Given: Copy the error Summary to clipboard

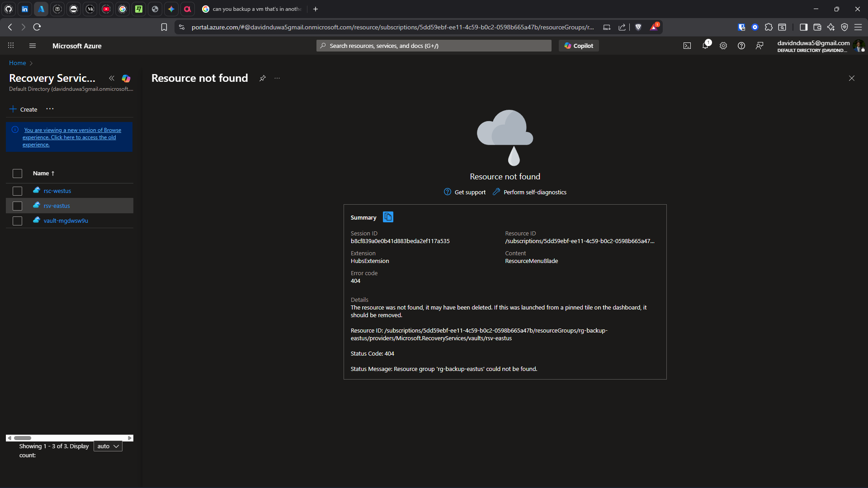Looking at the screenshot, I should coord(388,217).
